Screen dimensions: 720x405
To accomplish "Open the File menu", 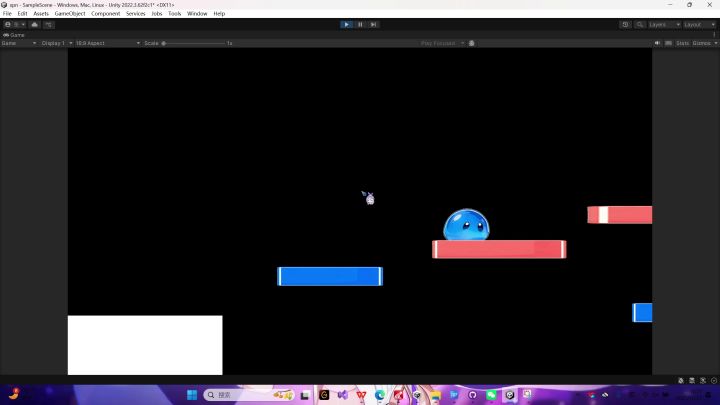I will (7, 14).
